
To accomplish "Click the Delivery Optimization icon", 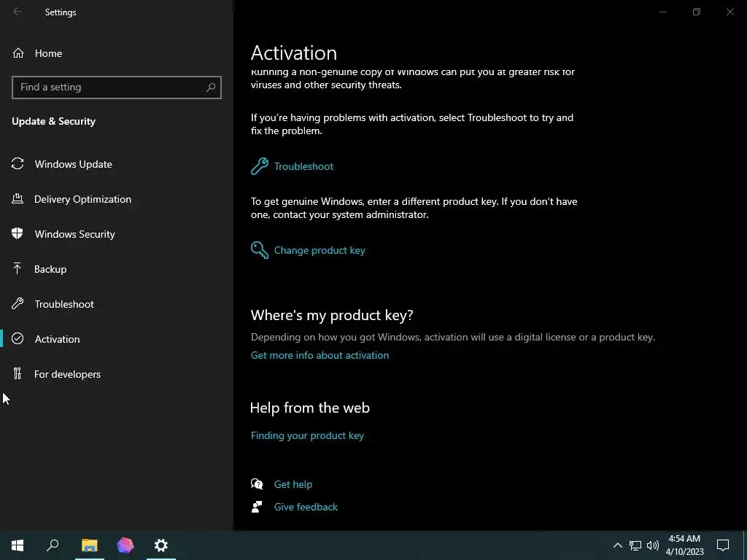I will coord(18,199).
